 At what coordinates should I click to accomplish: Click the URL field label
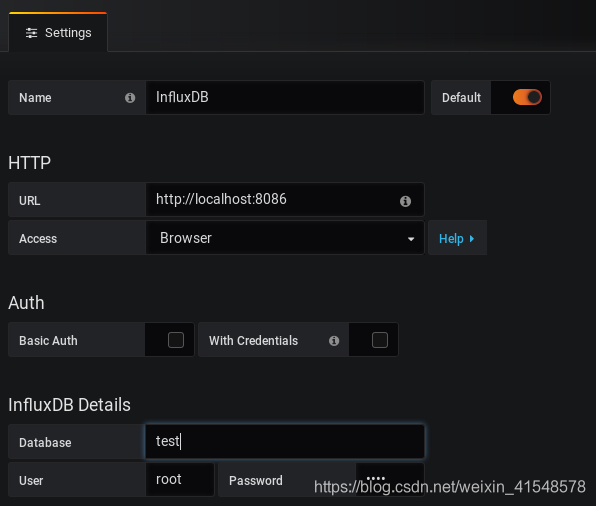30,201
